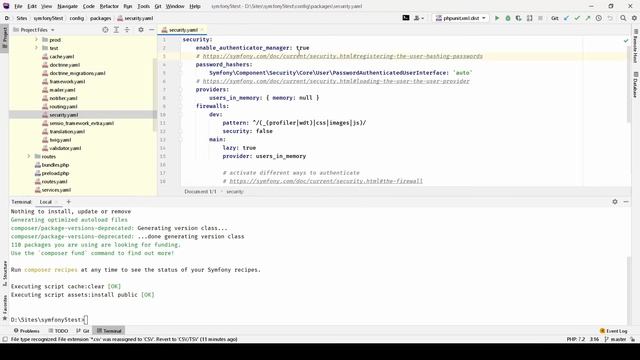Screen dimensions: 640x360
Task: Open the master branch selector in status bar
Action: point(615,339)
